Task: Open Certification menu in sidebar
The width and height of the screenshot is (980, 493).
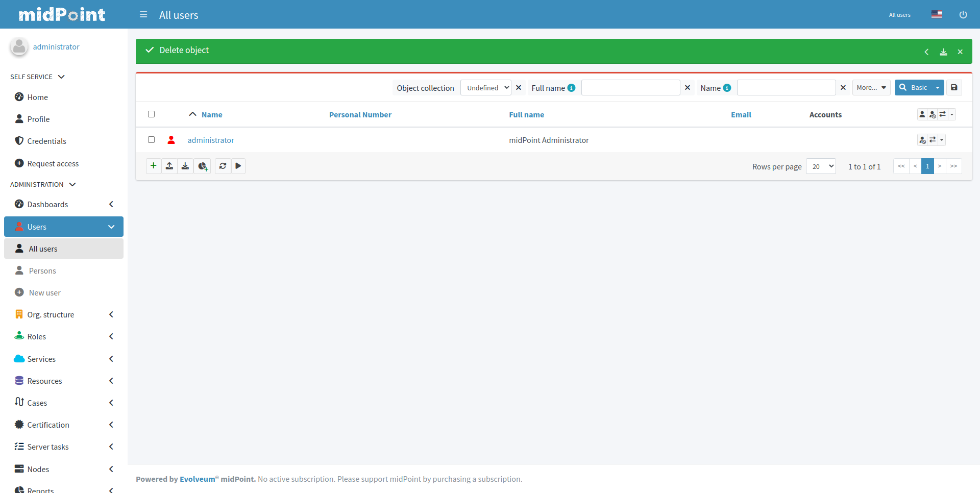Action: (64, 425)
